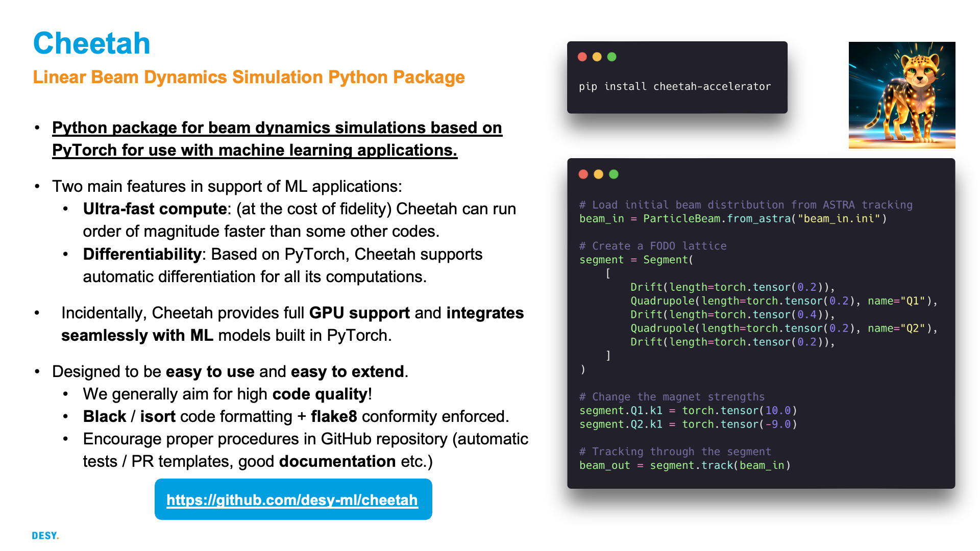Click the green dot in the Python code window
This screenshot has height=551, width=980.
(614, 174)
